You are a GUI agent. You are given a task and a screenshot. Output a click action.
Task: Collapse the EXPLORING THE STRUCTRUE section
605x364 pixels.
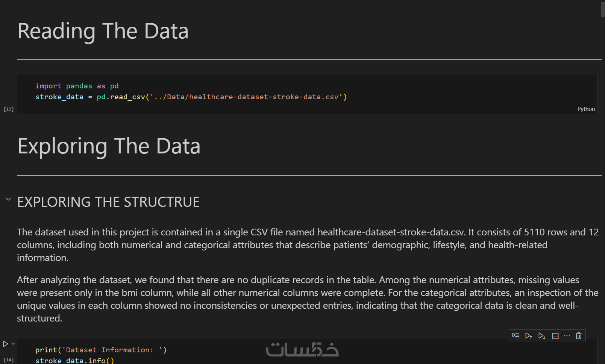point(8,199)
